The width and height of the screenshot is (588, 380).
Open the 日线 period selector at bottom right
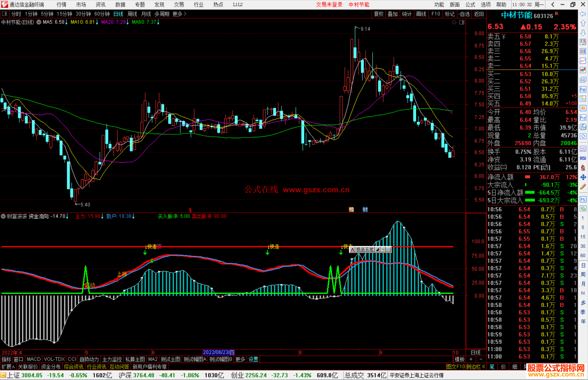(476, 352)
